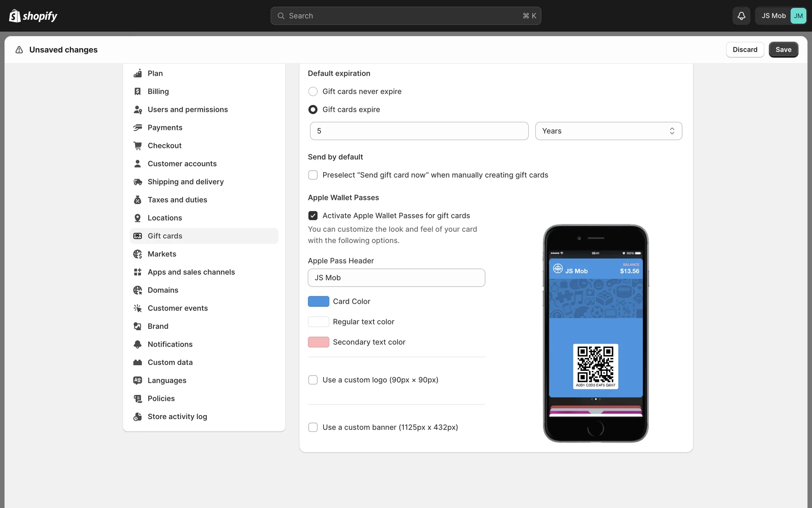Screen dimensions: 812x508
Task: Click the Apple Pass Header text field
Action: tap(396, 278)
